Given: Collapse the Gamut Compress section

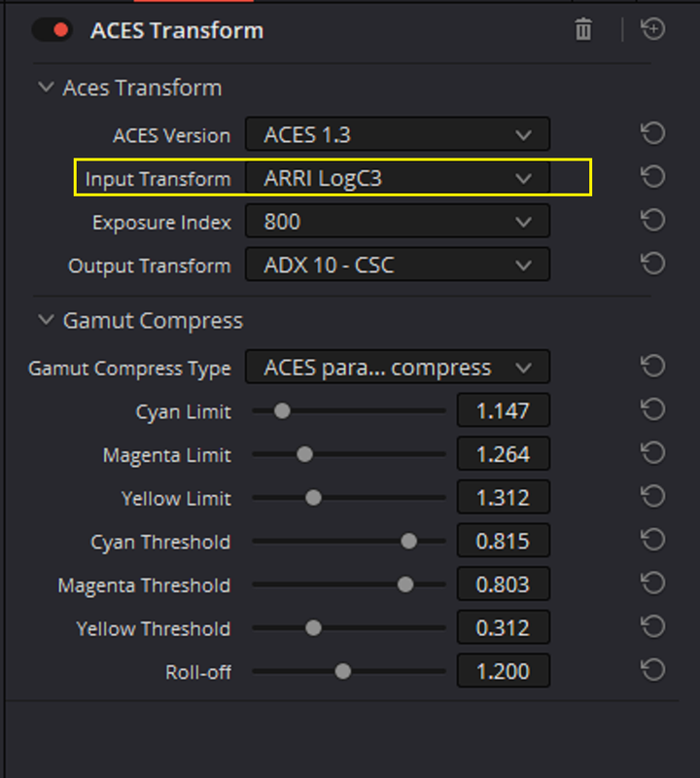Looking at the screenshot, I should pyautogui.click(x=46, y=320).
